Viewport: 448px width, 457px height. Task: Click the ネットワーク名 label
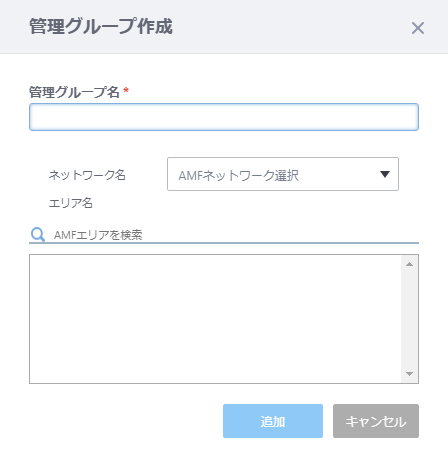point(87,175)
